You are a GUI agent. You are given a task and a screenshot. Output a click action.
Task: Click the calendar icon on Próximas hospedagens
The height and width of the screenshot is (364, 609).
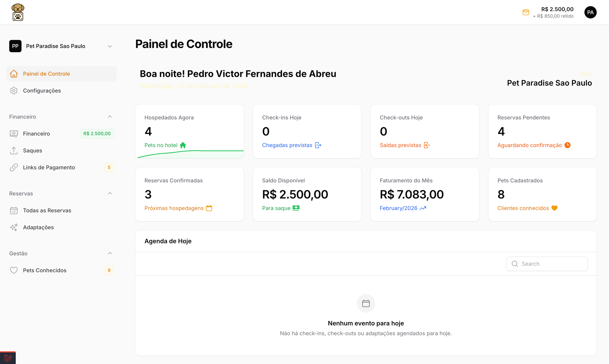209,208
